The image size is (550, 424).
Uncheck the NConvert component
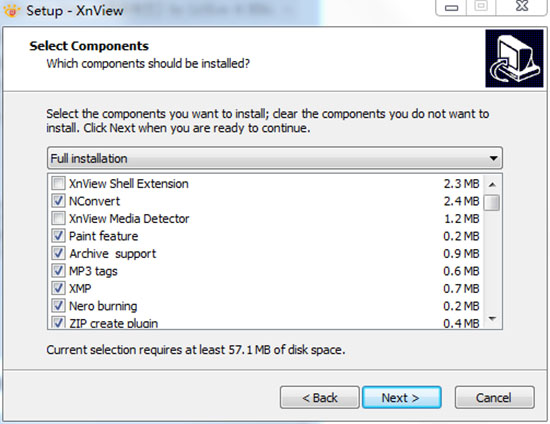[58, 201]
